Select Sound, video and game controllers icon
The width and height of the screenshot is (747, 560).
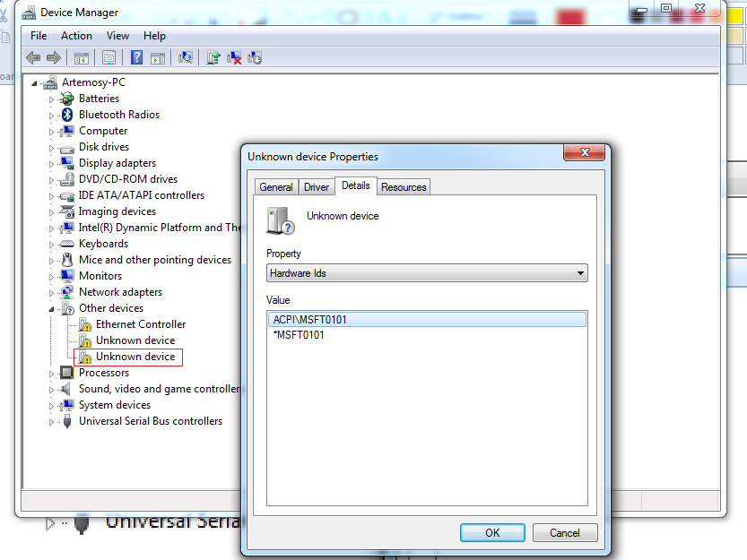click(x=67, y=389)
